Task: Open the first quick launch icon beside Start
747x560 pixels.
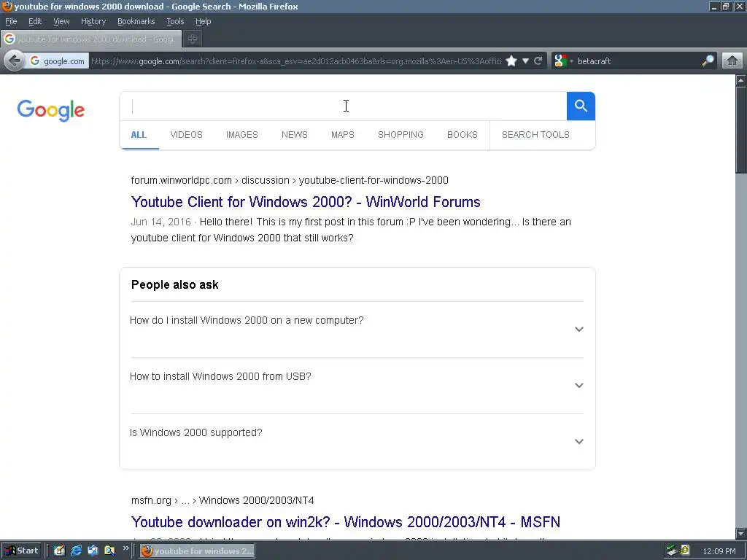Action: click(x=59, y=551)
